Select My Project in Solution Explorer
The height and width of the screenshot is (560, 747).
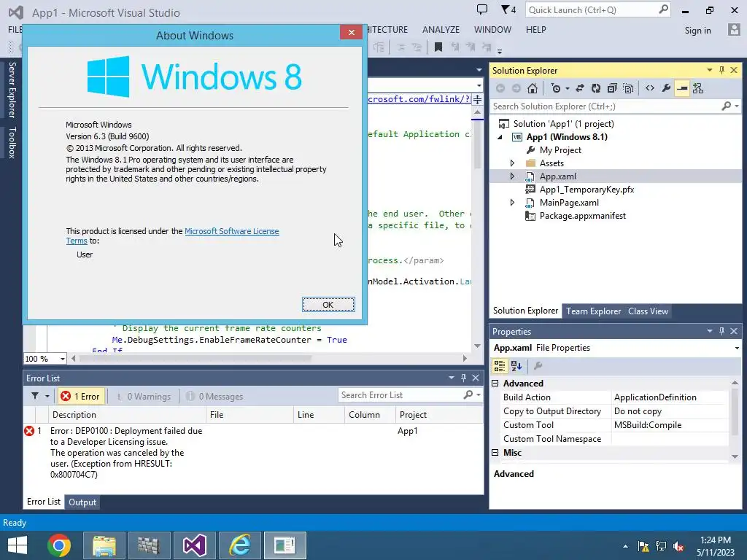[560, 150]
